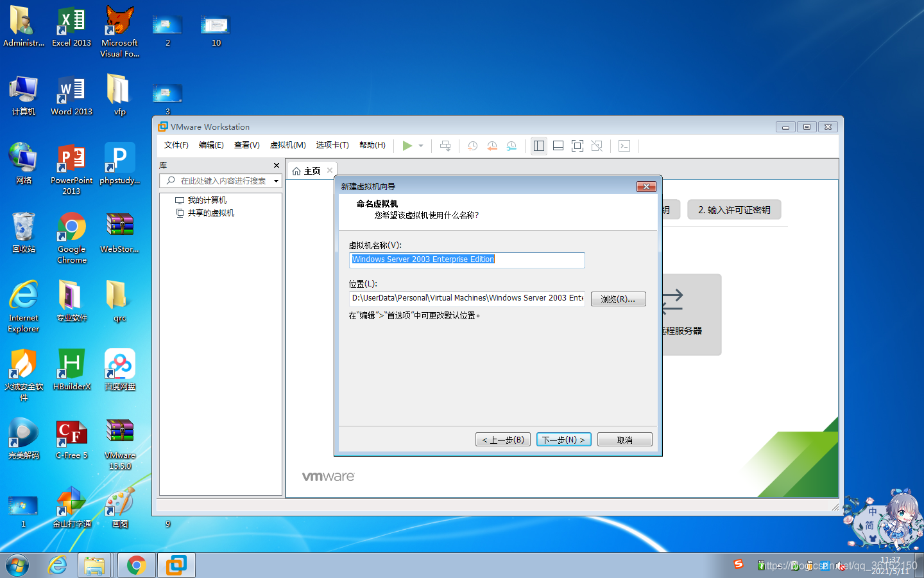Open the VMware 15.5.0 archive desktop icon
The height and width of the screenshot is (578, 924).
pyautogui.click(x=120, y=444)
